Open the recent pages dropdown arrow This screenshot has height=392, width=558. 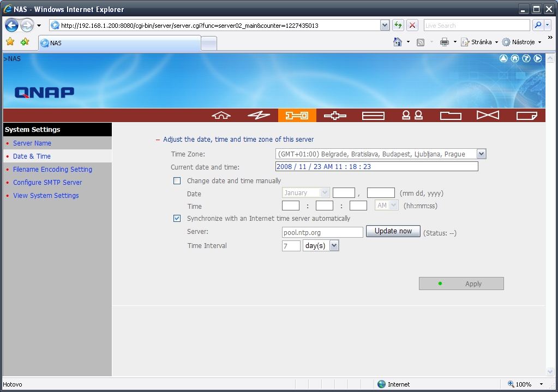(x=39, y=26)
